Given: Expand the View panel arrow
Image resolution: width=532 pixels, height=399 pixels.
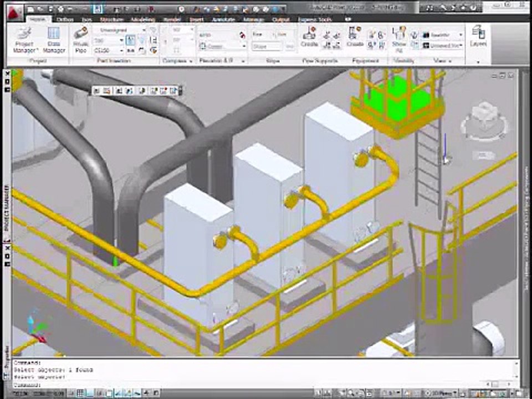Looking at the screenshot, I should point(450,61).
